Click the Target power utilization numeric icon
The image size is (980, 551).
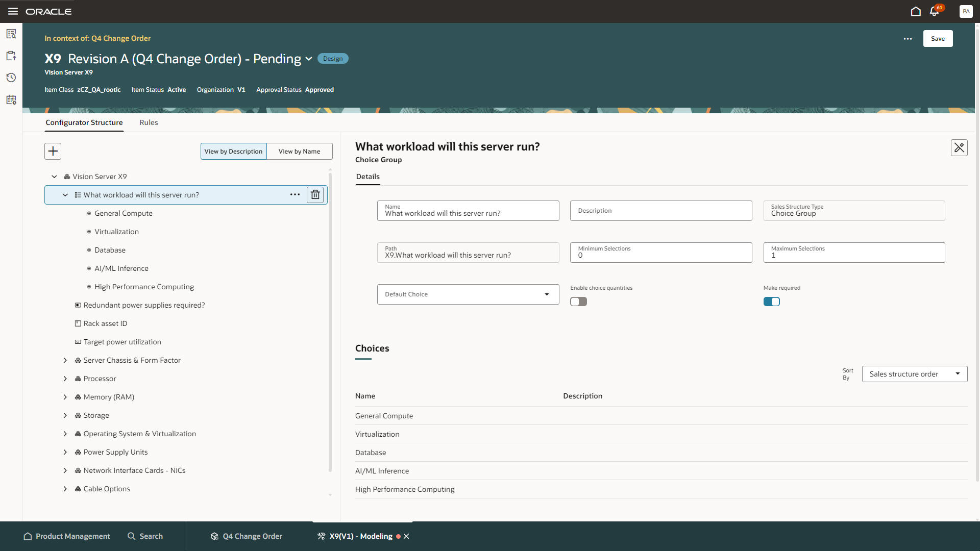point(78,342)
